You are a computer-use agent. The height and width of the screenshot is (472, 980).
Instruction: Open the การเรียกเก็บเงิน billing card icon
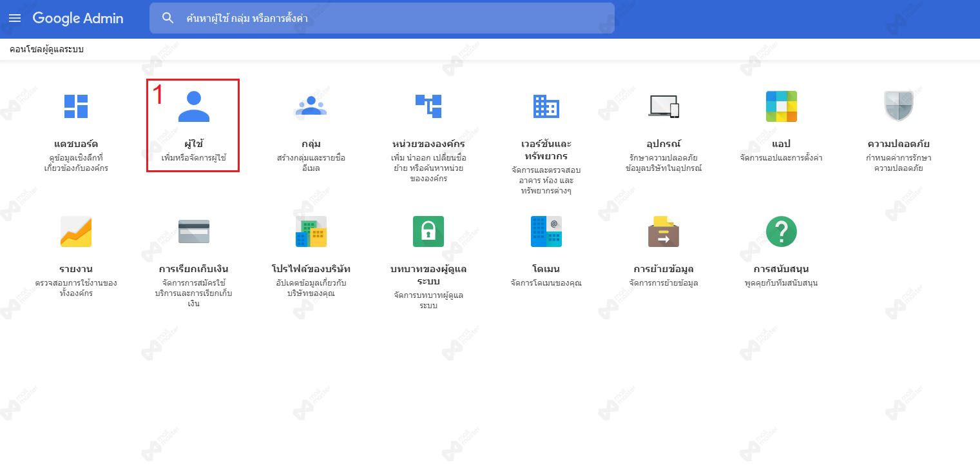[194, 231]
